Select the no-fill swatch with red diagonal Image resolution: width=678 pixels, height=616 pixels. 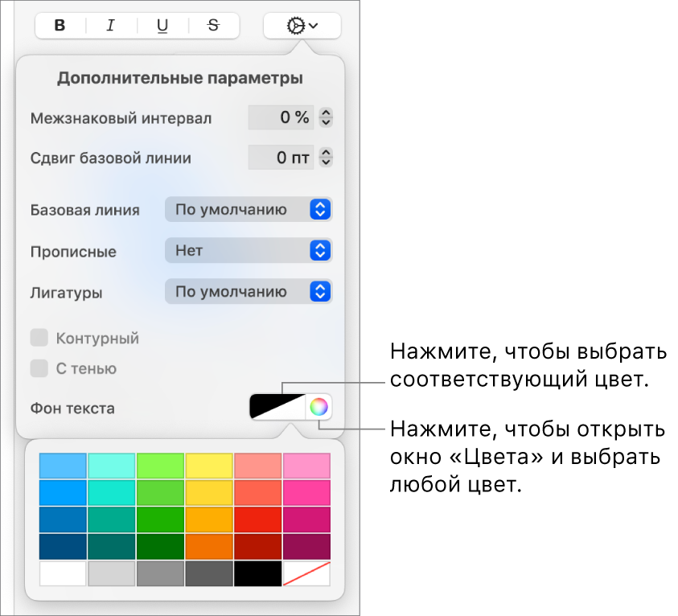click(x=306, y=573)
